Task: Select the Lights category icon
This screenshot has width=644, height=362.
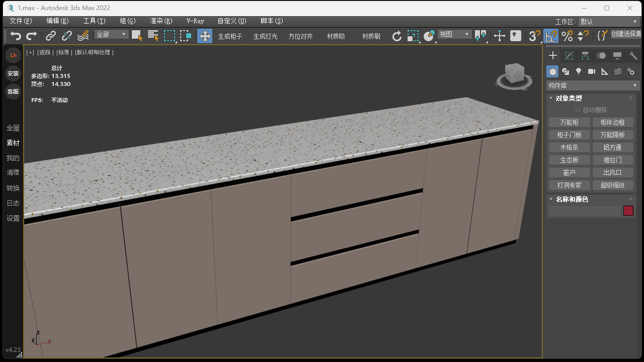Action: click(579, 71)
